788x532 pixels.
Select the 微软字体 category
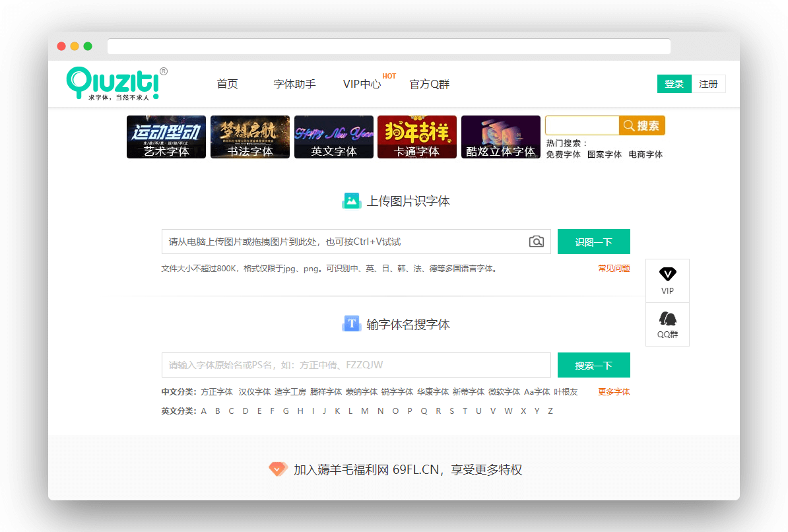pyautogui.click(x=504, y=391)
